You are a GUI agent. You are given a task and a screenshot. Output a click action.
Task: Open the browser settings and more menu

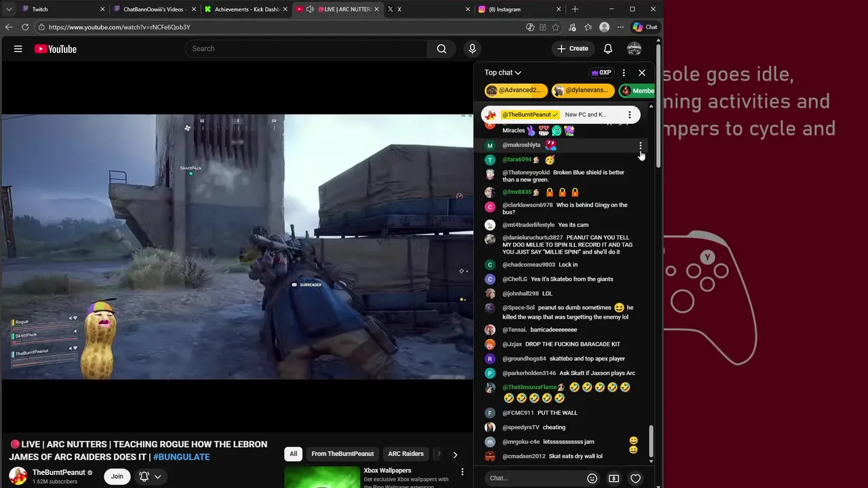click(620, 27)
